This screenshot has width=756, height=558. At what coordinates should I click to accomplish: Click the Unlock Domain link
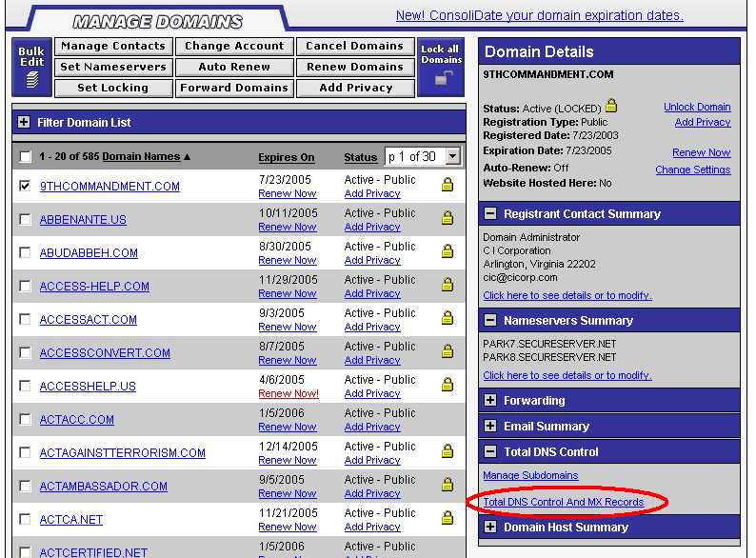697,107
